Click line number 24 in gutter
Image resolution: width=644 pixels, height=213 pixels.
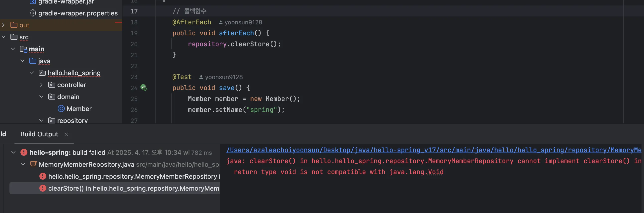[x=134, y=88]
